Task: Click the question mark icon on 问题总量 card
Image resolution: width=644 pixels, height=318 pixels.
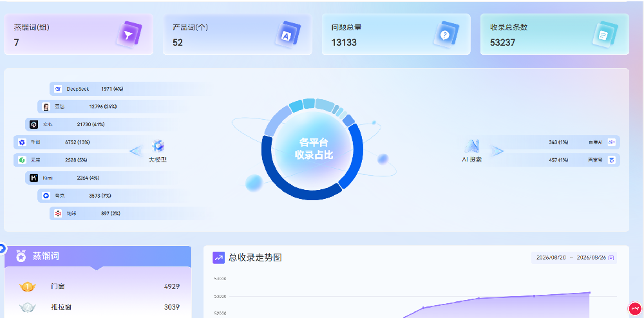Action: click(446, 35)
